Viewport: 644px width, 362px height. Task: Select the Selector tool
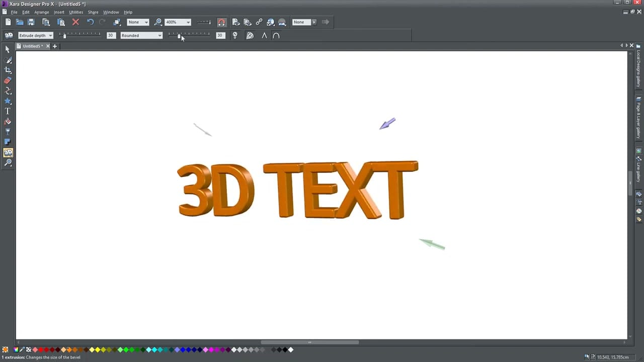[x=8, y=50]
